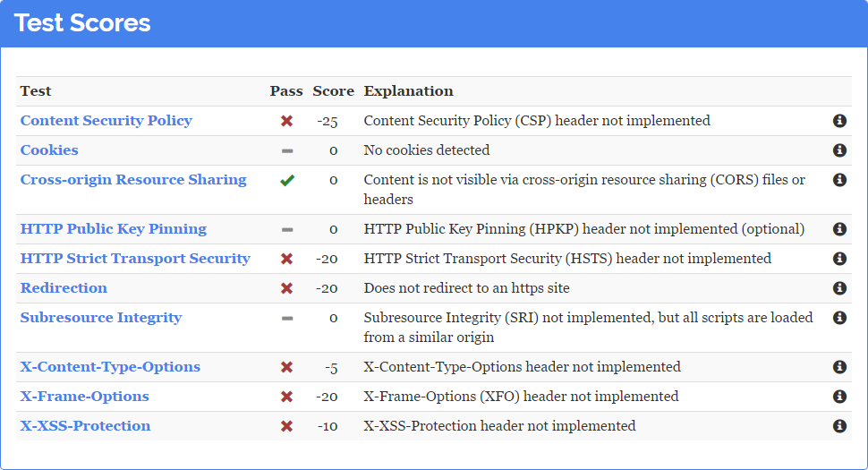The height and width of the screenshot is (470, 868).
Task: Show info for HTTP Public Key Pinning
Action: pyautogui.click(x=839, y=229)
